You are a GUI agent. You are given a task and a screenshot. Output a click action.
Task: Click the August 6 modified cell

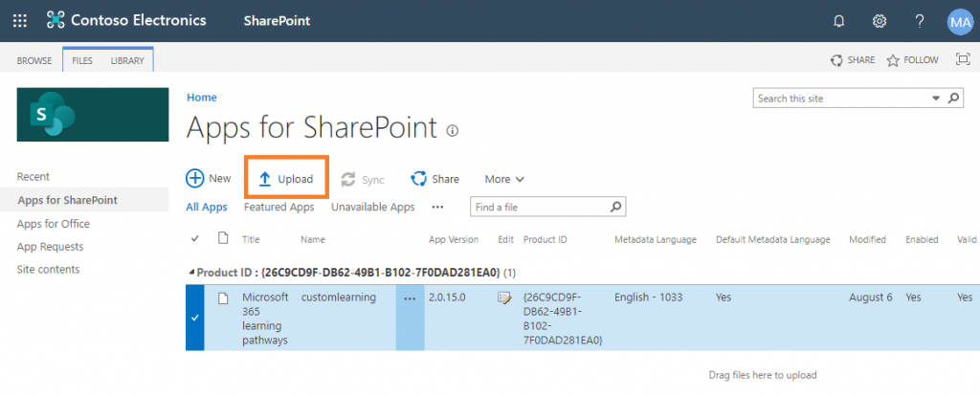coord(871,298)
